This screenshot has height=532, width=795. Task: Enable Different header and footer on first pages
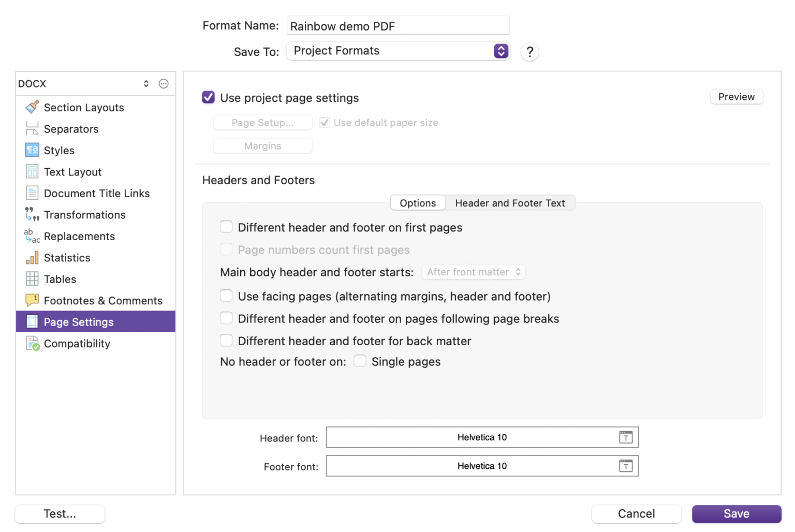tap(226, 227)
